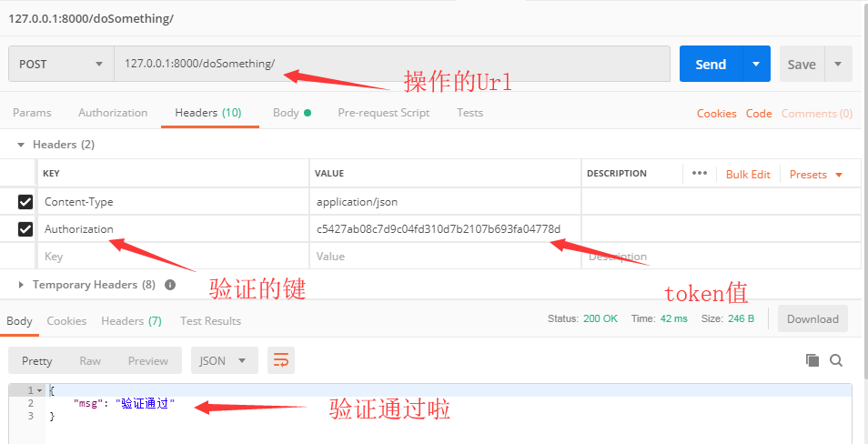Open the Test Results tab
This screenshot has width=868, height=444.
pos(210,321)
